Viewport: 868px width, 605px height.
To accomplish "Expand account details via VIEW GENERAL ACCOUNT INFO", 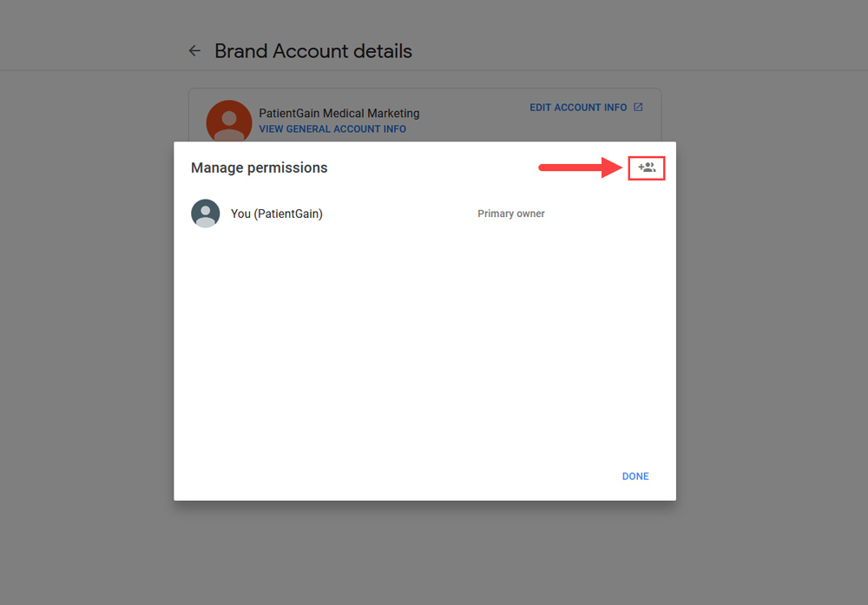I will (332, 128).
